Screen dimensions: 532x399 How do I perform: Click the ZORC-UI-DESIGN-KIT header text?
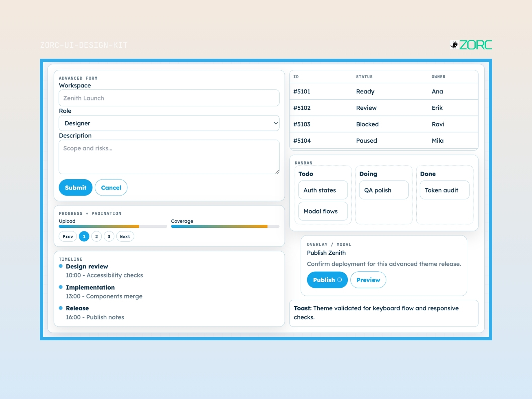(x=84, y=45)
